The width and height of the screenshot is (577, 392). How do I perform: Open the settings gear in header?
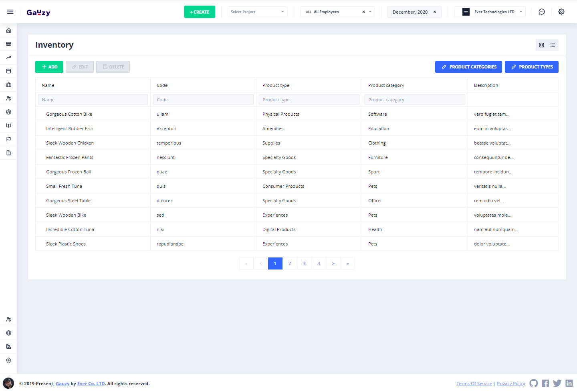(561, 12)
